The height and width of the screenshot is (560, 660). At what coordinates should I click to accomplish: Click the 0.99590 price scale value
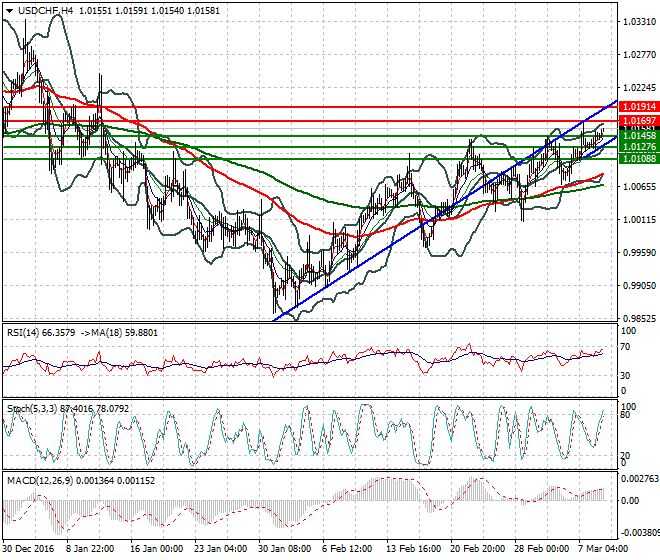[639, 253]
